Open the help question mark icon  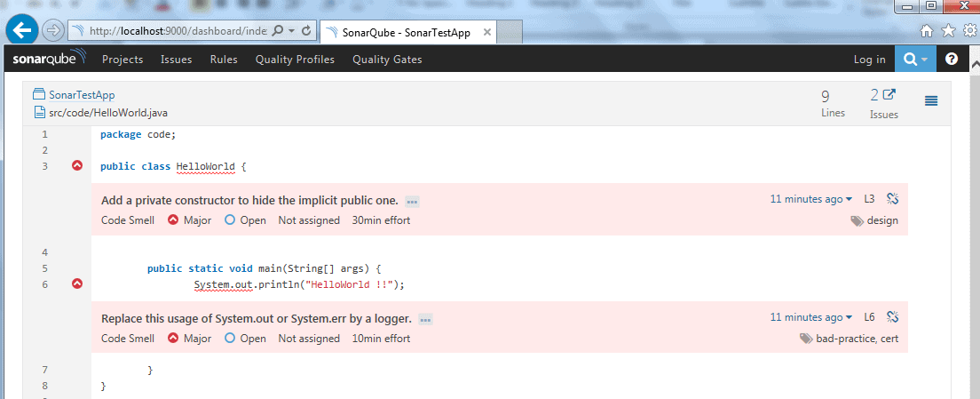click(952, 59)
